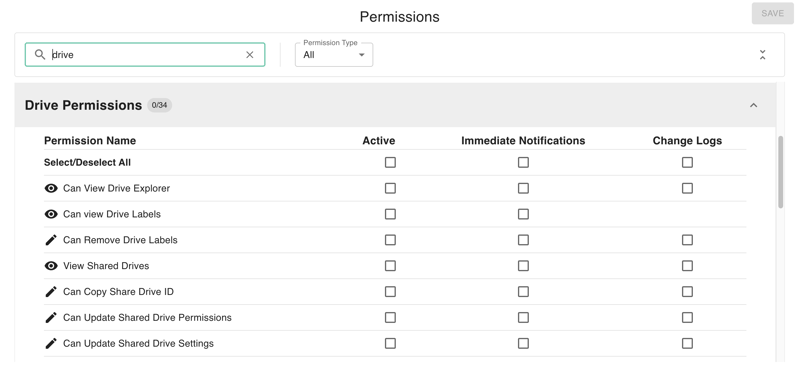Click the Permission Name column header
This screenshot has width=800, height=371.
pos(90,140)
